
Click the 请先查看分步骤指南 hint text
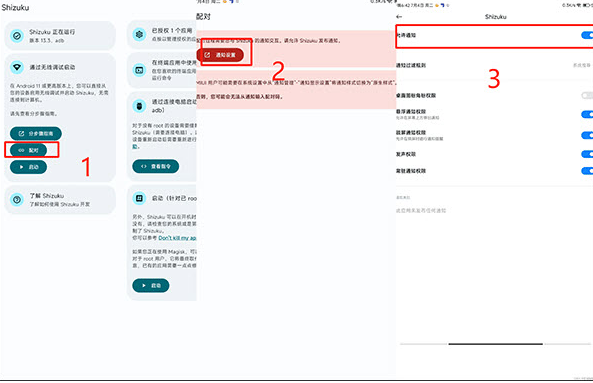[33, 113]
